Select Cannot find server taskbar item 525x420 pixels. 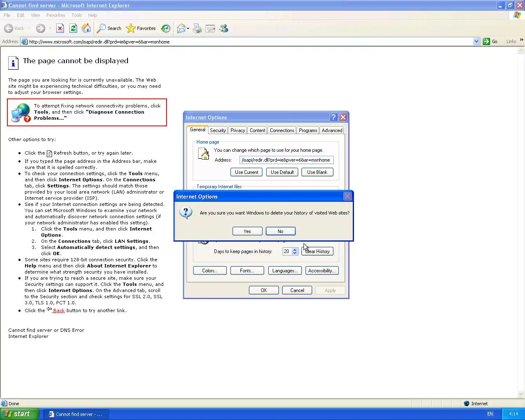pyautogui.click(x=77, y=414)
